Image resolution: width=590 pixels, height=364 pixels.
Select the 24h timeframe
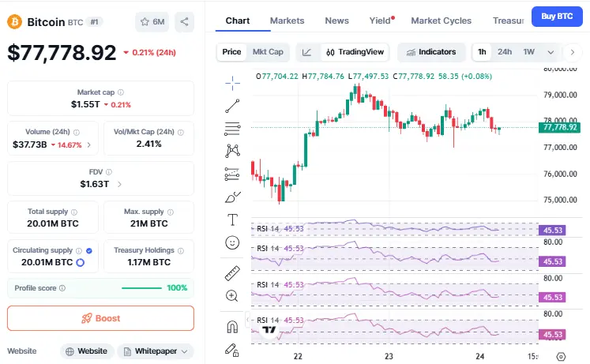point(505,52)
